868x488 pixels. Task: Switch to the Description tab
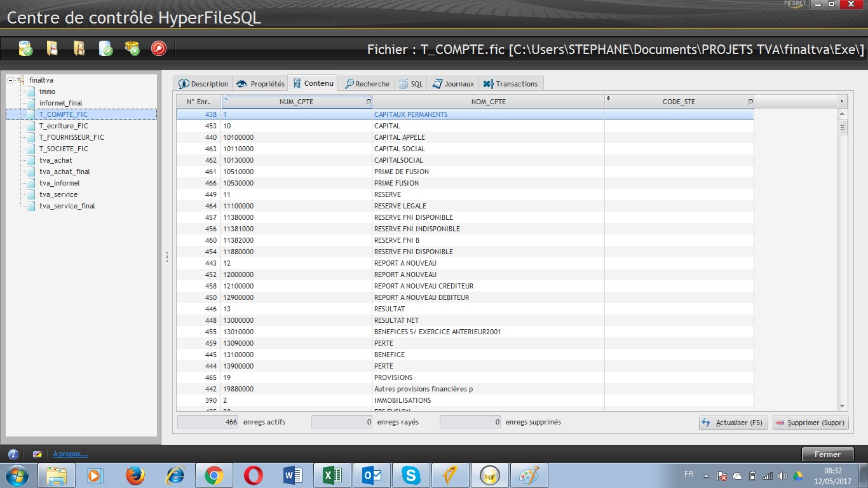[203, 84]
